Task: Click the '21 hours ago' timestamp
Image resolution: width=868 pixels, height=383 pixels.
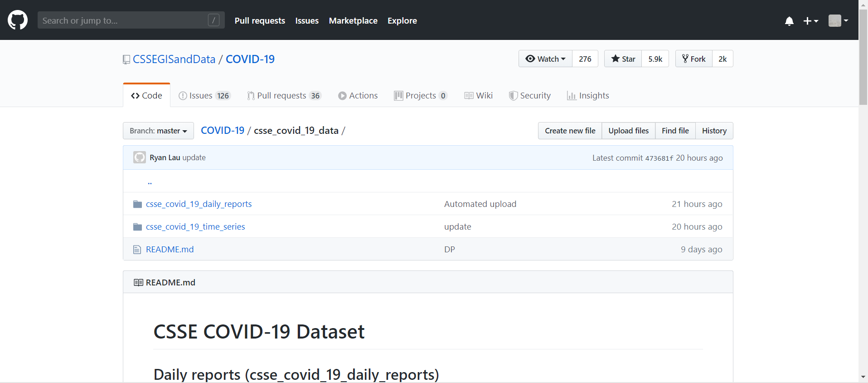Action: (697, 204)
